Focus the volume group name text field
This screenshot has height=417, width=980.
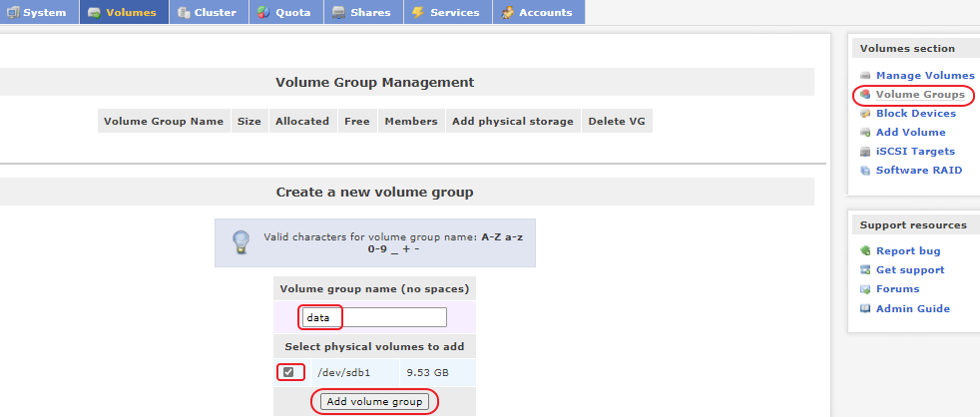point(374,317)
